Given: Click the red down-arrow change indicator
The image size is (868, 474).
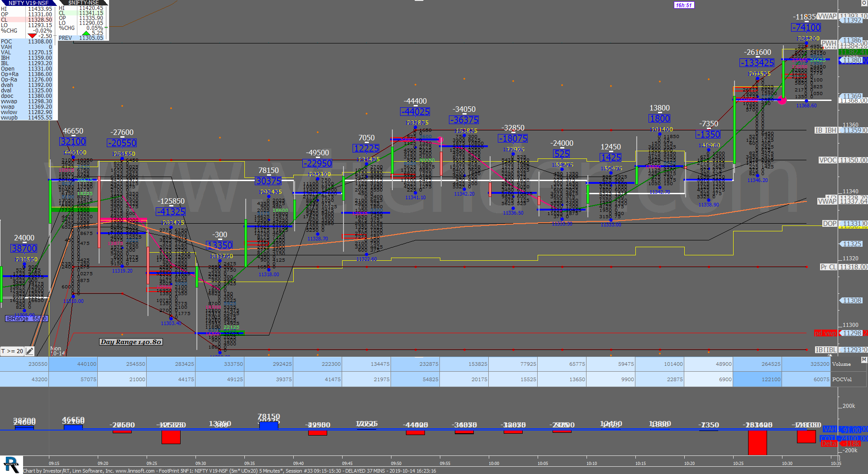Looking at the screenshot, I should (32, 36).
